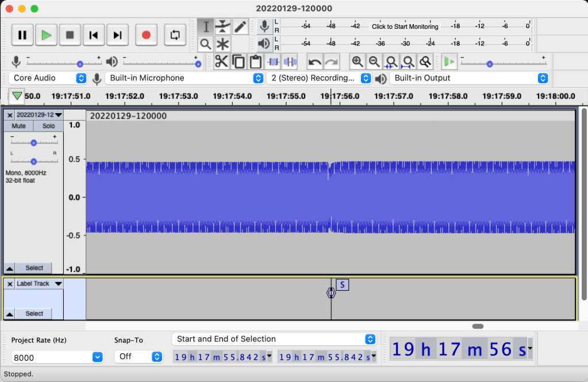Open the Label Track dropdown menu
The image size is (588, 382).
tap(58, 284)
